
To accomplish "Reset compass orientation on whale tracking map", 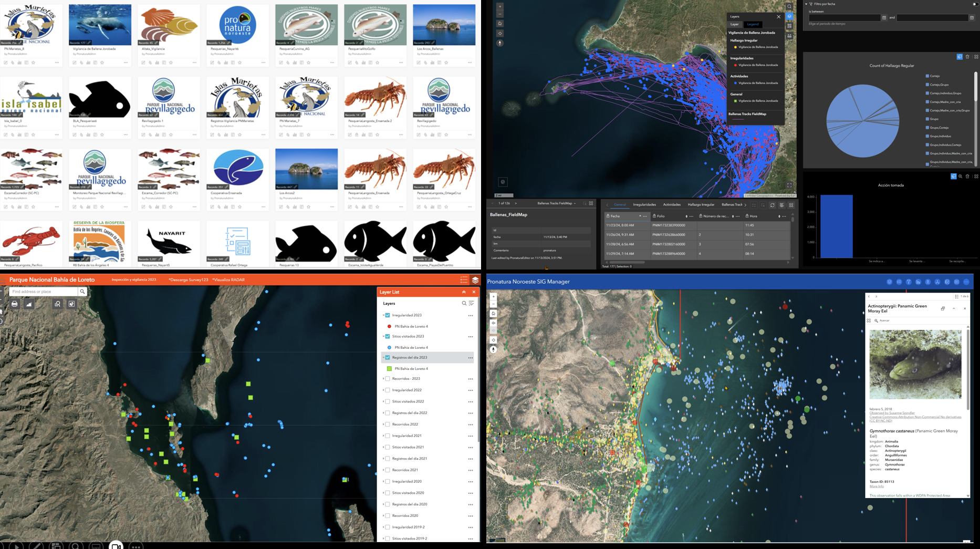I will pyautogui.click(x=500, y=43).
